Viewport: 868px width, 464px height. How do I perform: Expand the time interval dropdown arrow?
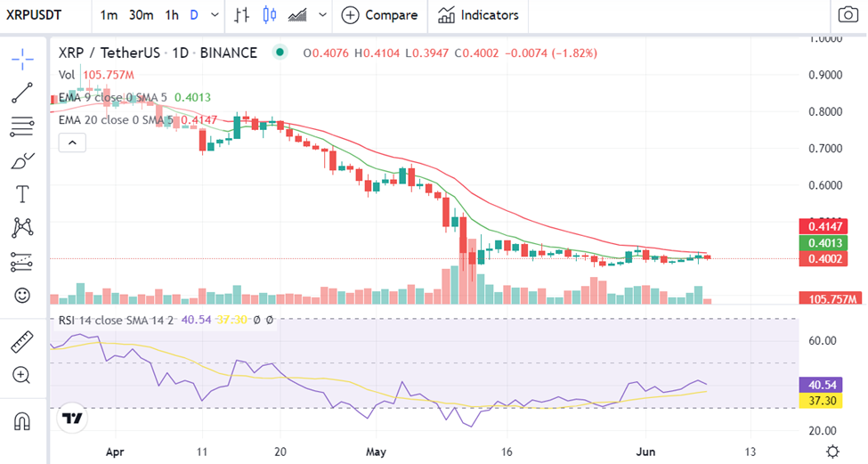coord(215,15)
